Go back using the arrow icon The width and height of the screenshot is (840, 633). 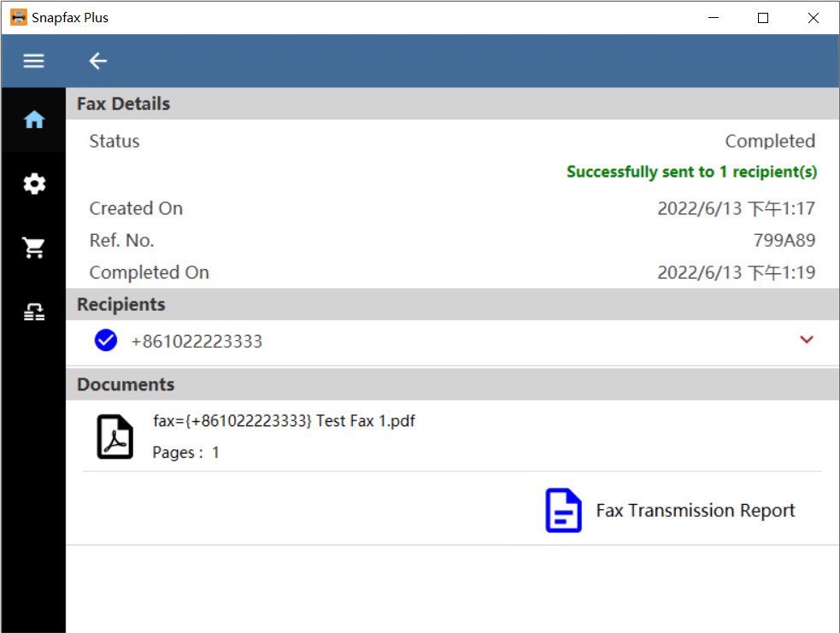coord(98,61)
